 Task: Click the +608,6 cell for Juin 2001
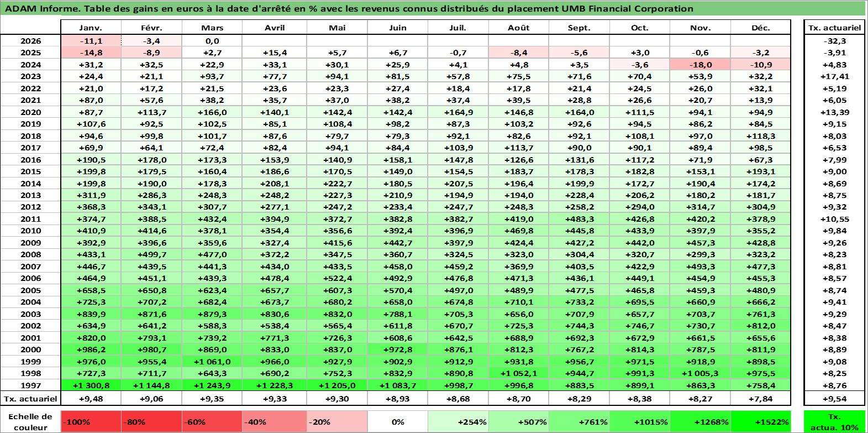pos(398,338)
